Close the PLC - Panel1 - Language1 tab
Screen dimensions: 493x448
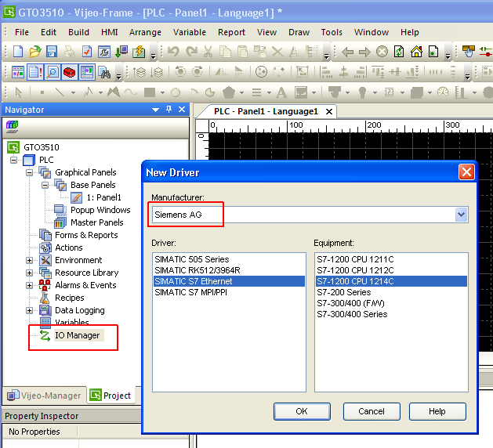(x=329, y=111)
